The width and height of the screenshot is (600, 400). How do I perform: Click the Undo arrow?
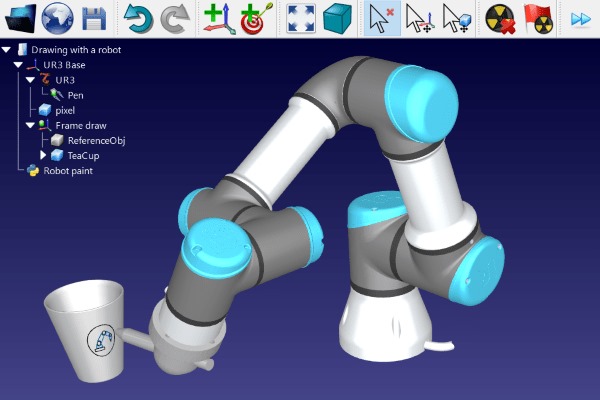pyautogui.click(x=137, y=18)
